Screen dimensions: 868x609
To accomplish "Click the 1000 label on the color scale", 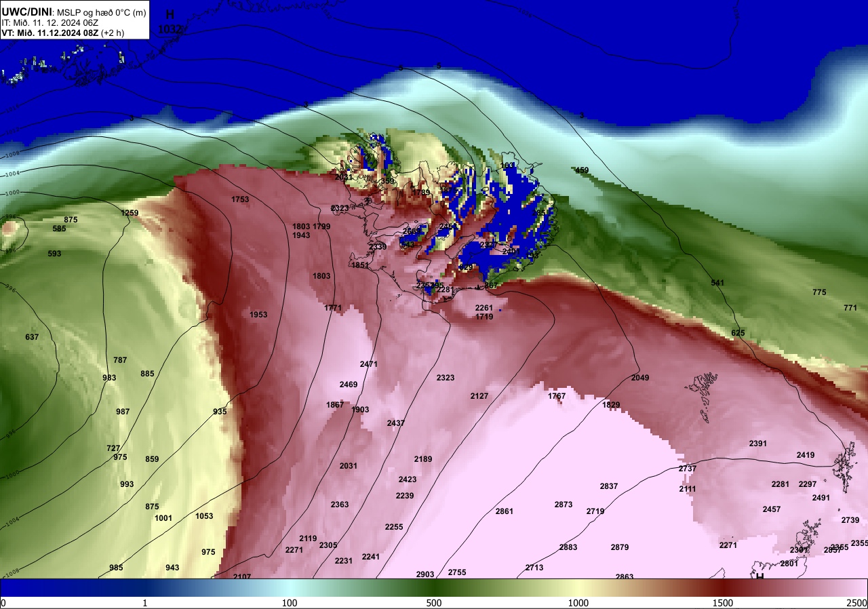I will tap(578, 603).
